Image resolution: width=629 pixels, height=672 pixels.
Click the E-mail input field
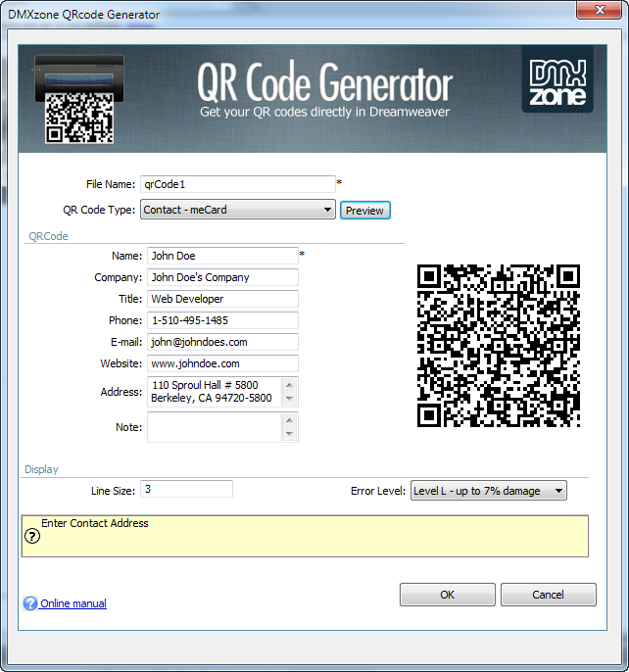[x=222, y=342]
